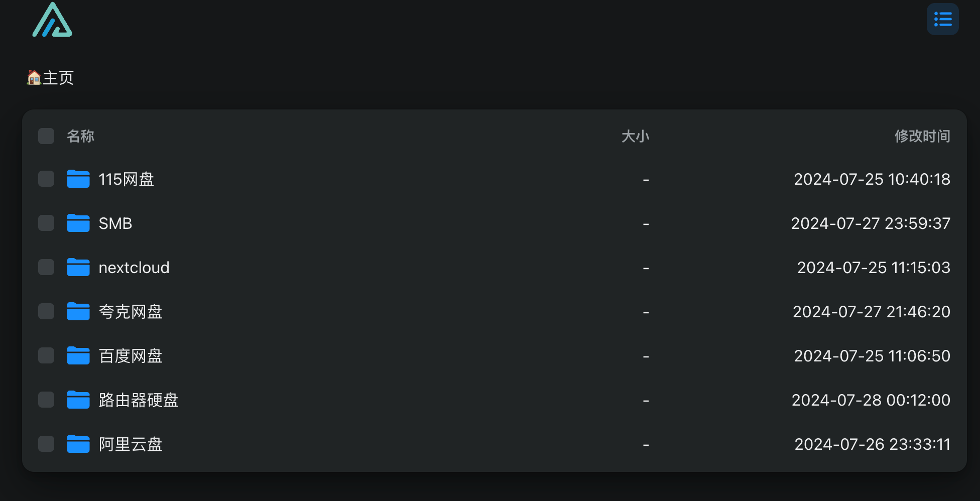This screenshot has height=501, width=980.
Task: Click the SMB folder icon
Action: [x=78, y=223]
